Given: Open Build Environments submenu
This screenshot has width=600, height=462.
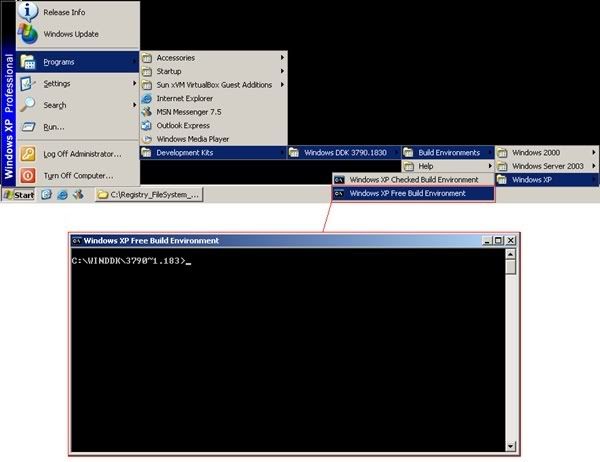Looking at the screenshot, I should click(448, 153).
